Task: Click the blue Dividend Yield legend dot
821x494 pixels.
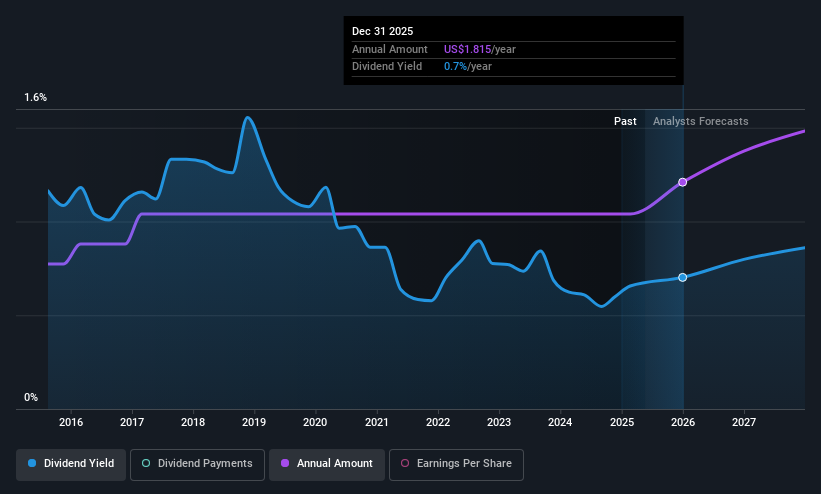Action: tap(32, 464)
